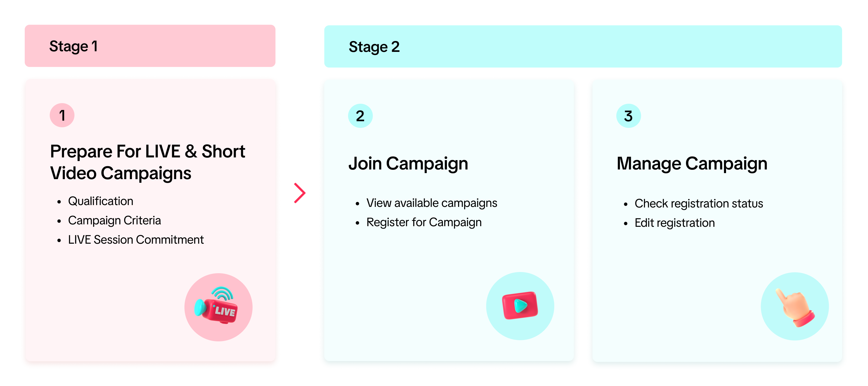Click the pink step 1 badge
The image size is (868, 386).
click(62, 115)
